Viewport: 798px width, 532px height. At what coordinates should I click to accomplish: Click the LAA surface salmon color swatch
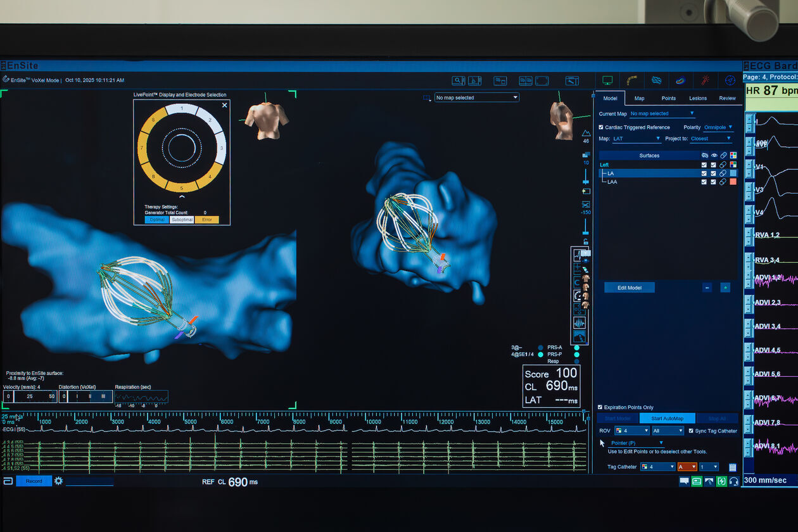[733, 182]
